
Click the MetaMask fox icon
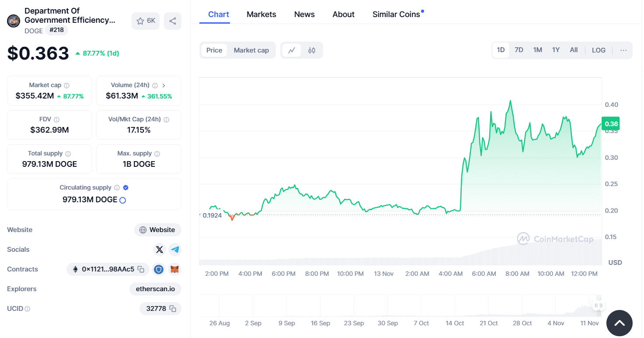[x=174, y=269]
